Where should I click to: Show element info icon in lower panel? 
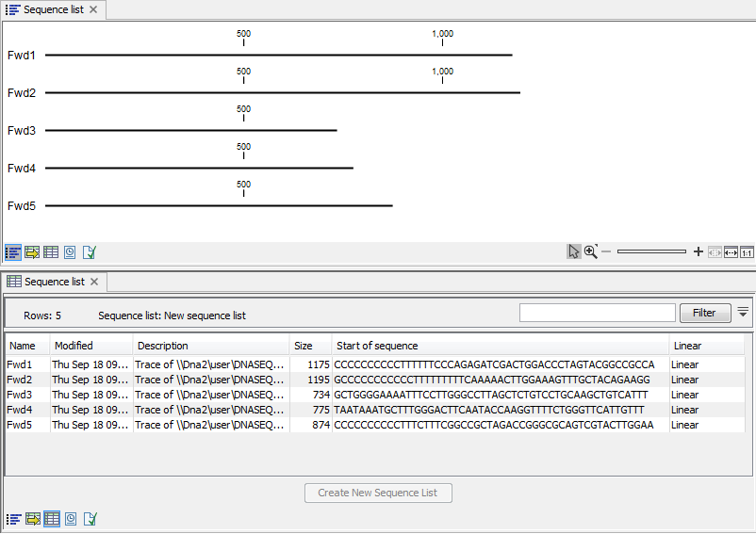coord(90,519)
